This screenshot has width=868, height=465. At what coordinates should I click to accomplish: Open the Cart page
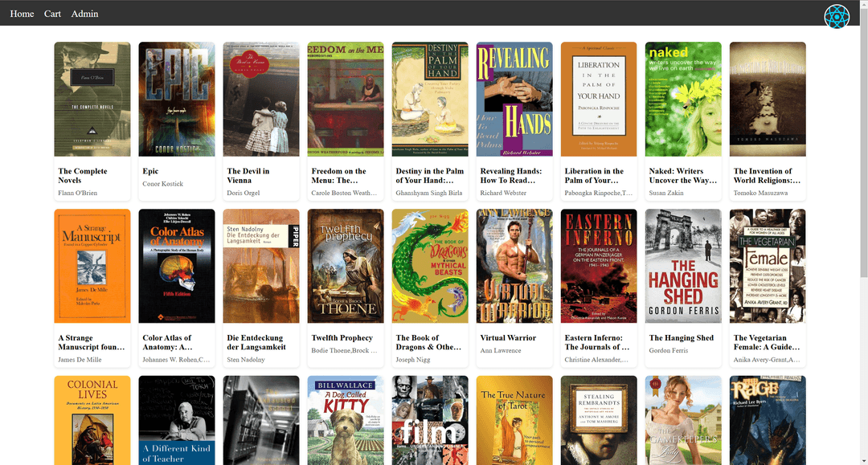(x=52, y=14)
